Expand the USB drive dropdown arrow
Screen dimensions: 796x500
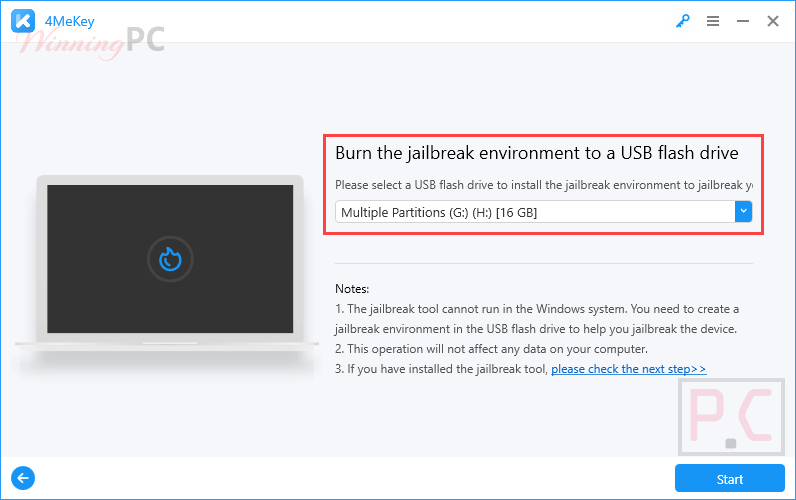click(743, 212)
